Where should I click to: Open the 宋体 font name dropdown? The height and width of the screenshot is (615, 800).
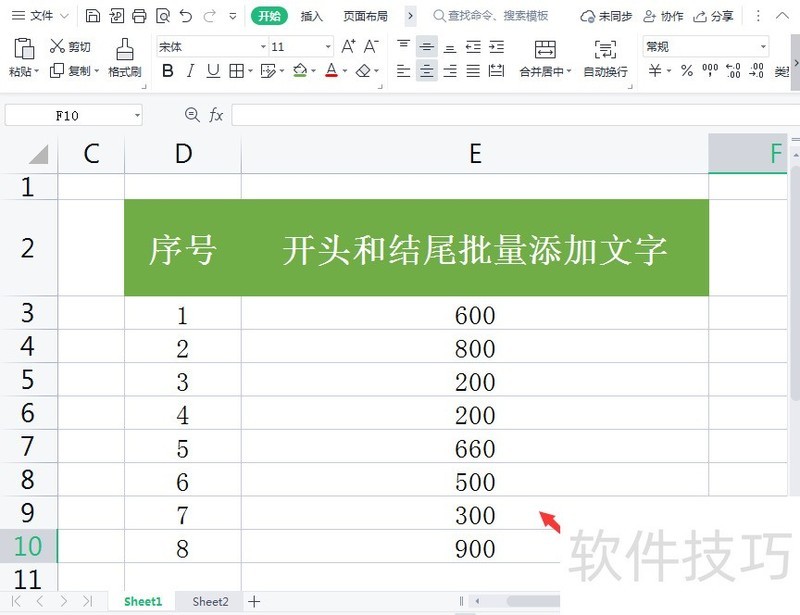[263, 46]
